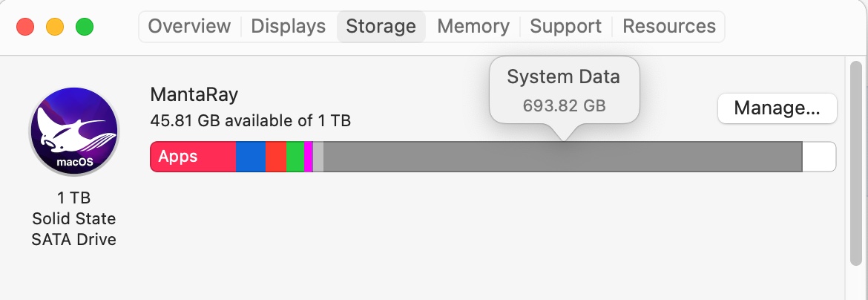Viewport: 868px width, 300px height.
Task: Close the About This Mac window
Action: 25,27
